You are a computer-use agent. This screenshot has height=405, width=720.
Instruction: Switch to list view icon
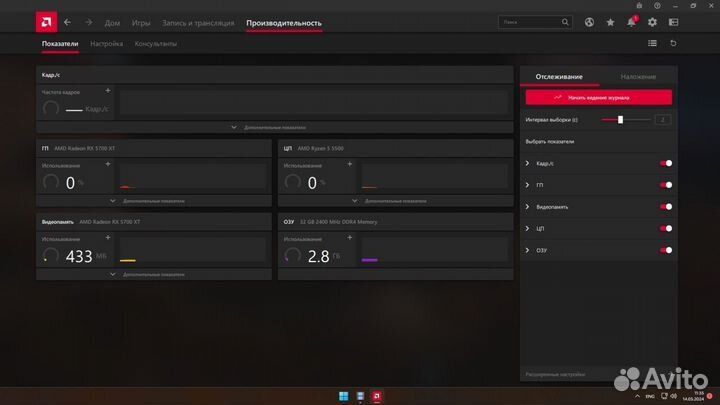652,43
